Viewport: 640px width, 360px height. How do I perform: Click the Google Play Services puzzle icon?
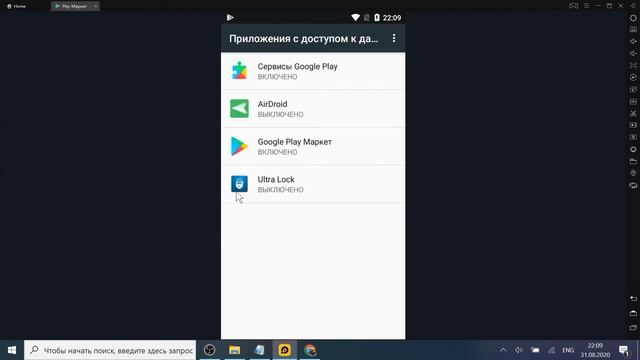[x=239, y=71]
